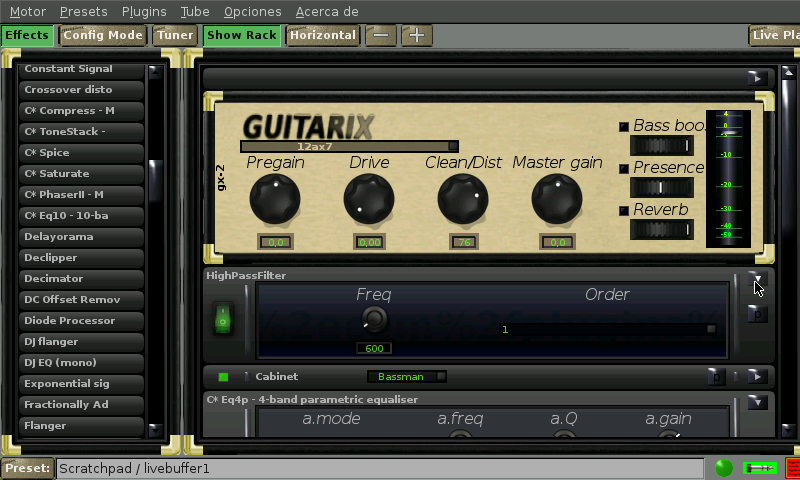This screenshot has width=800, height=480.
Task: Open the Presets menu
Action: click(x=83, y=11)
